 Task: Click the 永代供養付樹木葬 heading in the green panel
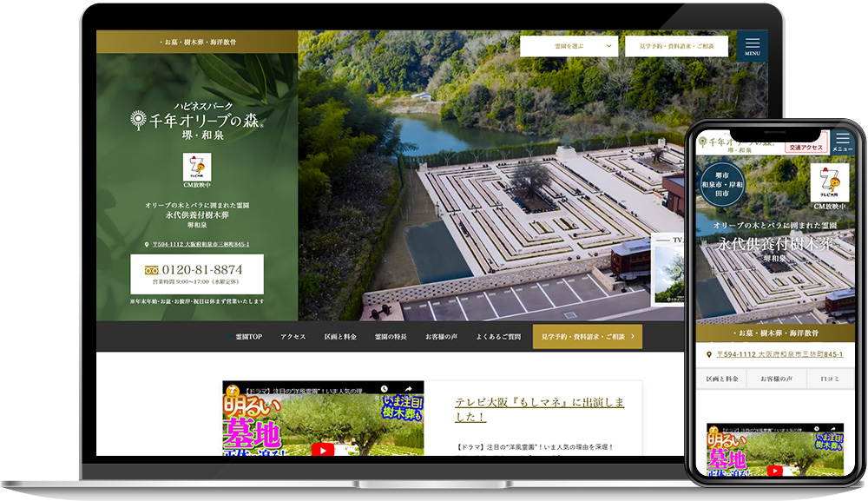point(197,214)
